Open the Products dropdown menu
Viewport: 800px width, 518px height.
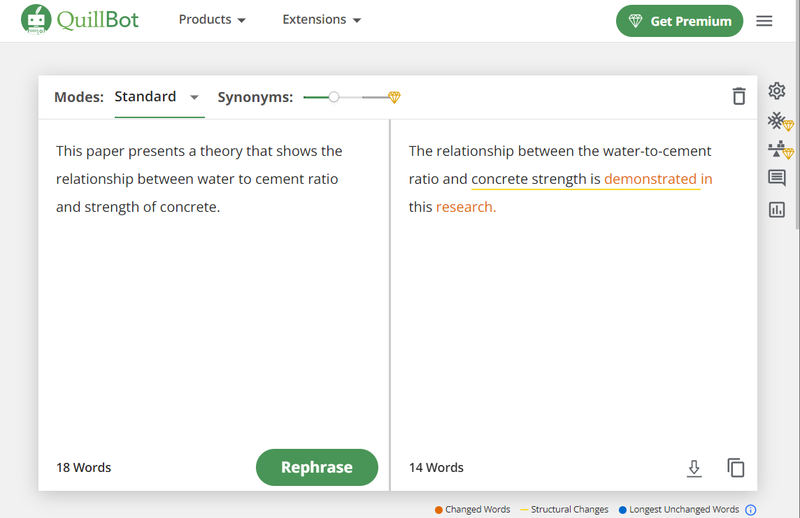(x=212, y=20)
